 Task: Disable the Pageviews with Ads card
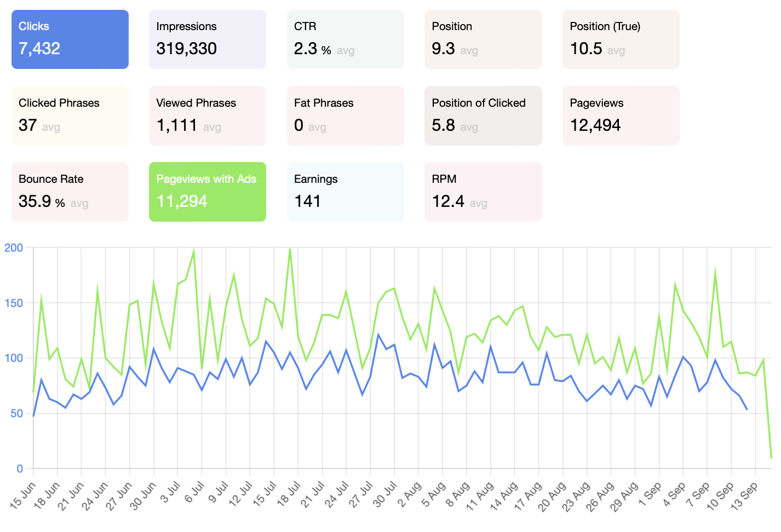(208, 192)
